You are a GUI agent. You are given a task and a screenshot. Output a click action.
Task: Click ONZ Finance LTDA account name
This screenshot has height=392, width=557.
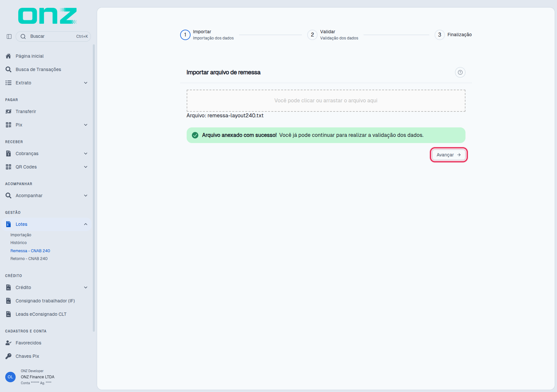(x=37, y=377)
